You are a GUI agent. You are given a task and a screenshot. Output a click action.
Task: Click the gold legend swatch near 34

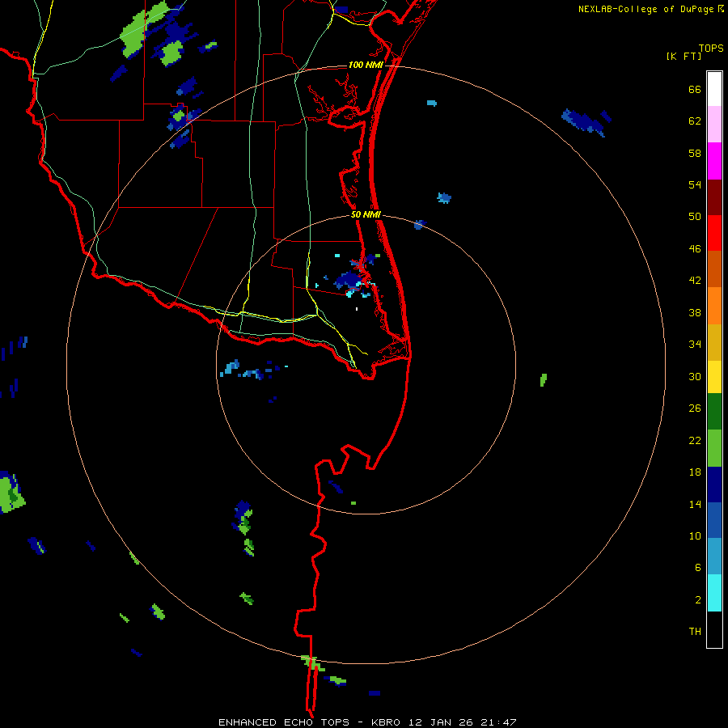coord(714,342)
